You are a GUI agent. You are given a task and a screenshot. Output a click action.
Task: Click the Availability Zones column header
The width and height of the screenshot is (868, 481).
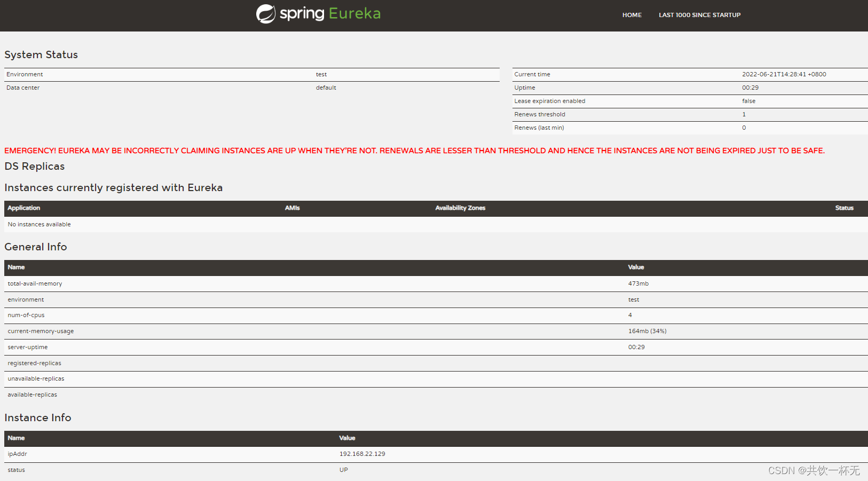point(460,208)
